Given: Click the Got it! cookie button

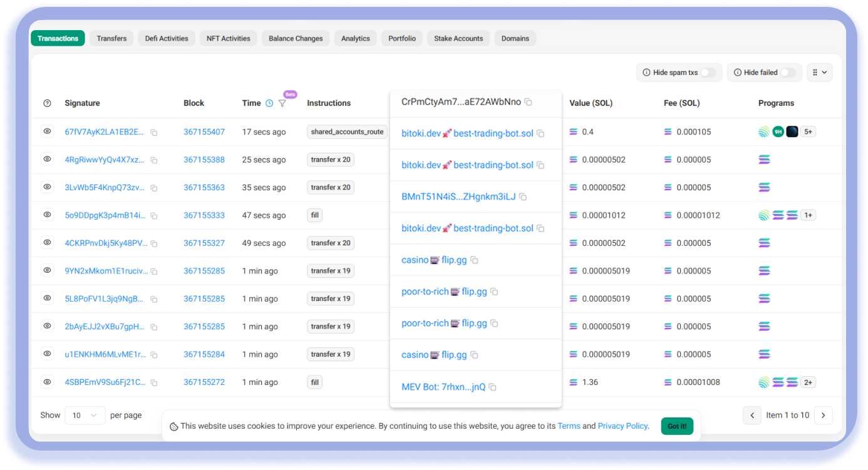Looking at the screenshot, I should [x=677, y=426].
